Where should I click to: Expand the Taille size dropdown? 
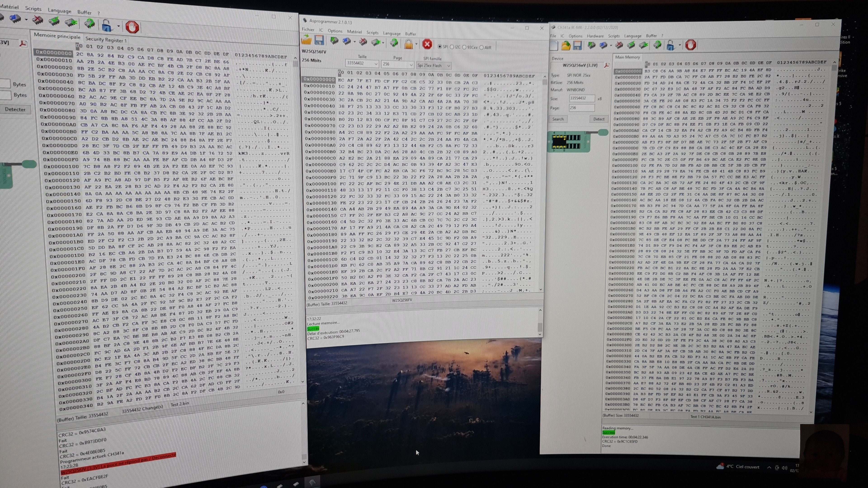376,64
